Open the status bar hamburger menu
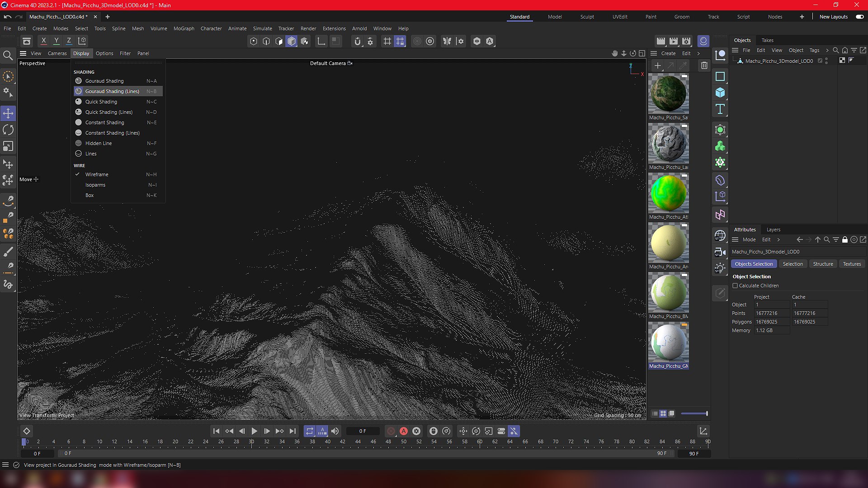 click(5, 465)
